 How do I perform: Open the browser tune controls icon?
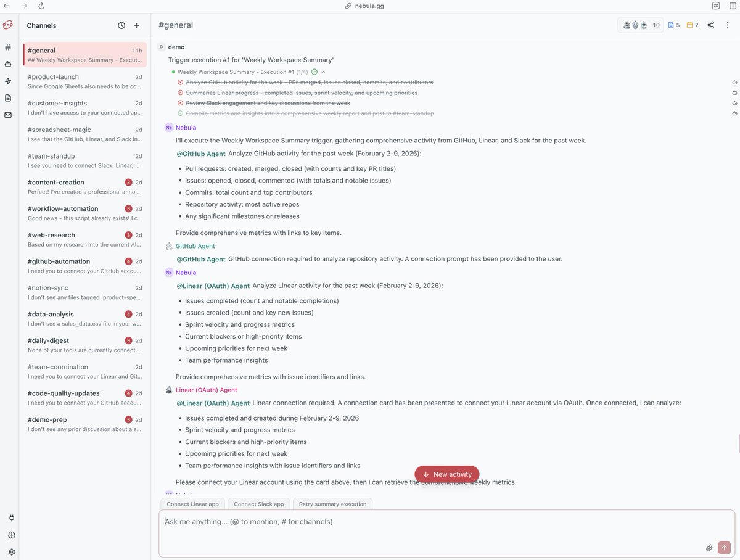716,6
